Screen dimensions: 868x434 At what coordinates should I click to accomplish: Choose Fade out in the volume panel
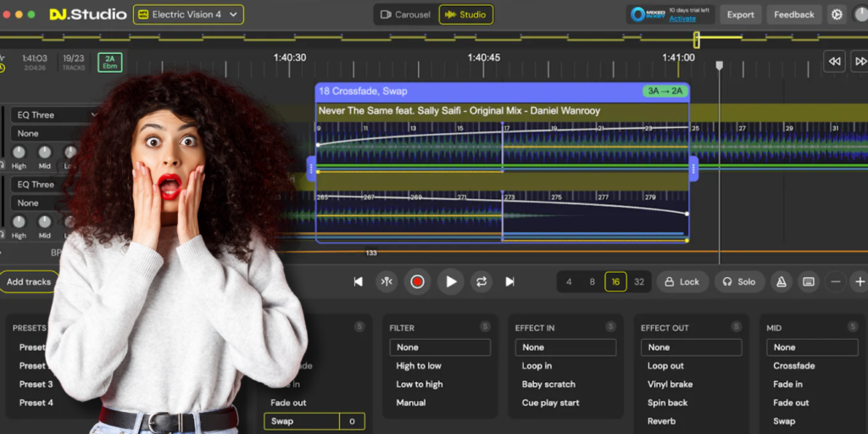click(x=288, y=403)
